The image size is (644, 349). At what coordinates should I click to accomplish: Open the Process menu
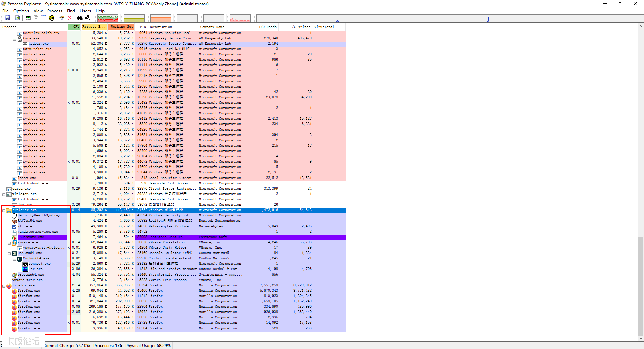coord(55,11)
